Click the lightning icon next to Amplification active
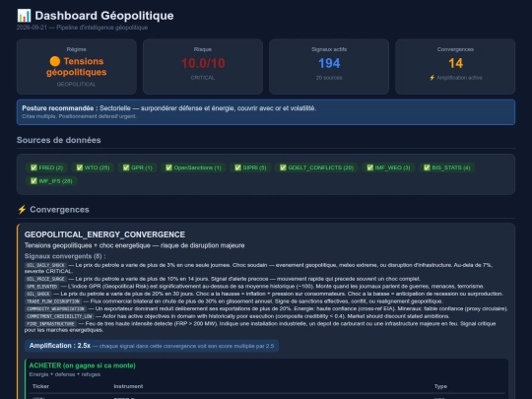The height and width of the screenshot is (399, 532). (432, 78)
